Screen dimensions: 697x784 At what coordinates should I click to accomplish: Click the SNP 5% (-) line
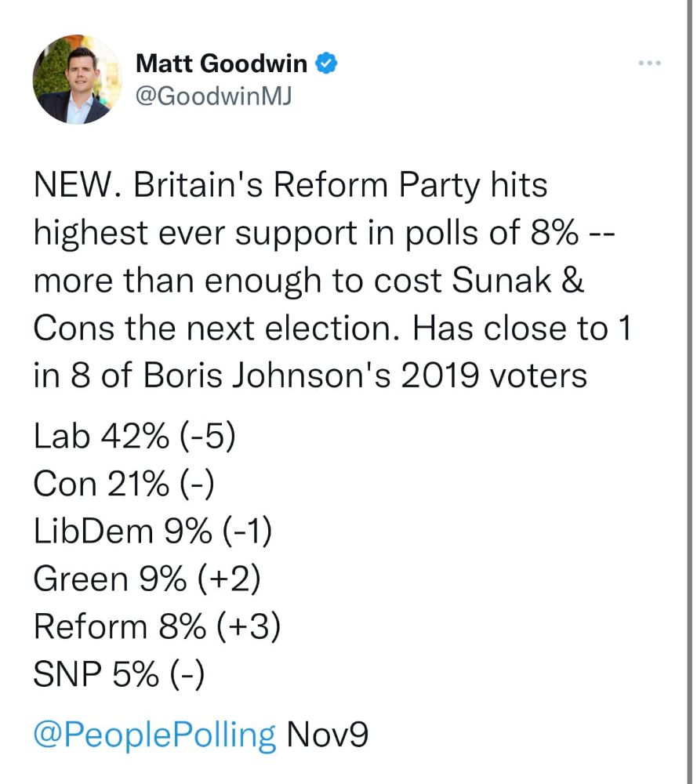tap(119, 674)
